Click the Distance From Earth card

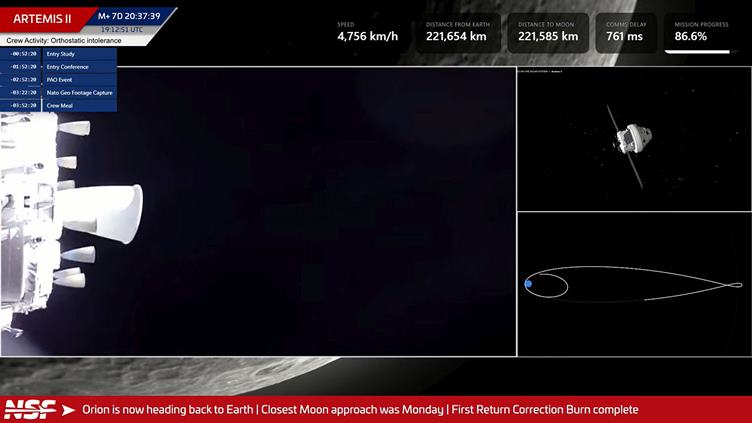pyautogui.click(x=456, y=33)
